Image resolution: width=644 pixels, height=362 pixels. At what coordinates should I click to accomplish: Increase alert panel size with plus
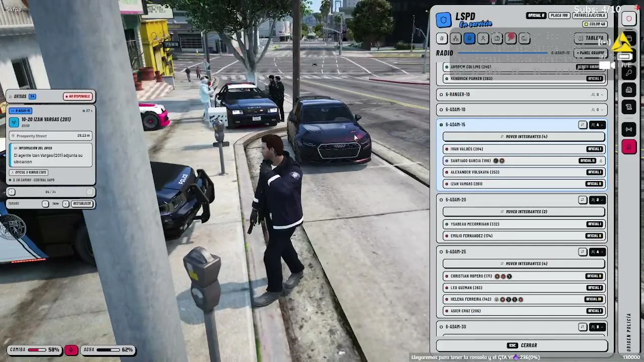pyautogui.click(x=65, y=204)
